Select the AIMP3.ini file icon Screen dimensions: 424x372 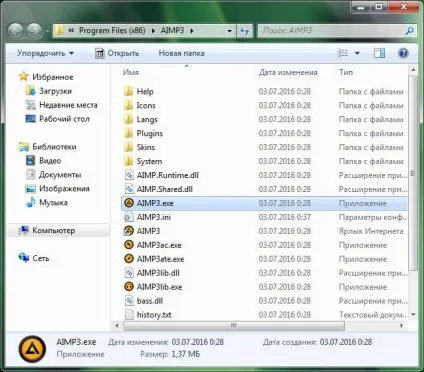click(x=129, y=217)
